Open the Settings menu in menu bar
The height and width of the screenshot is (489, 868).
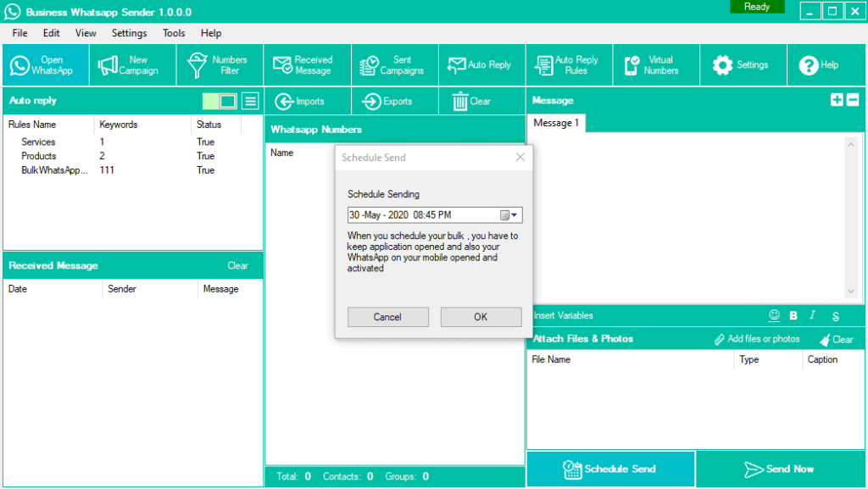[x=129, y=33]
